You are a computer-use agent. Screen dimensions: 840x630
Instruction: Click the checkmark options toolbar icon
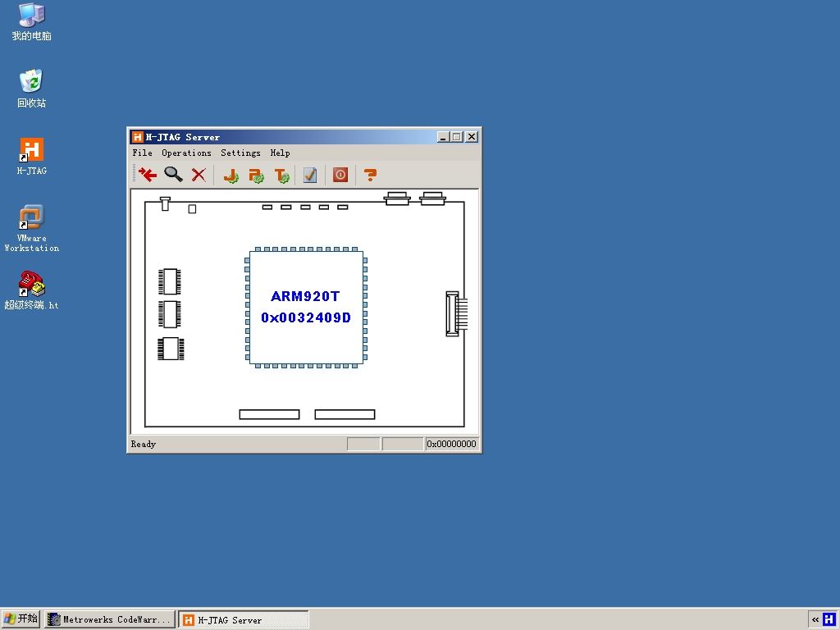click(310, 175)
